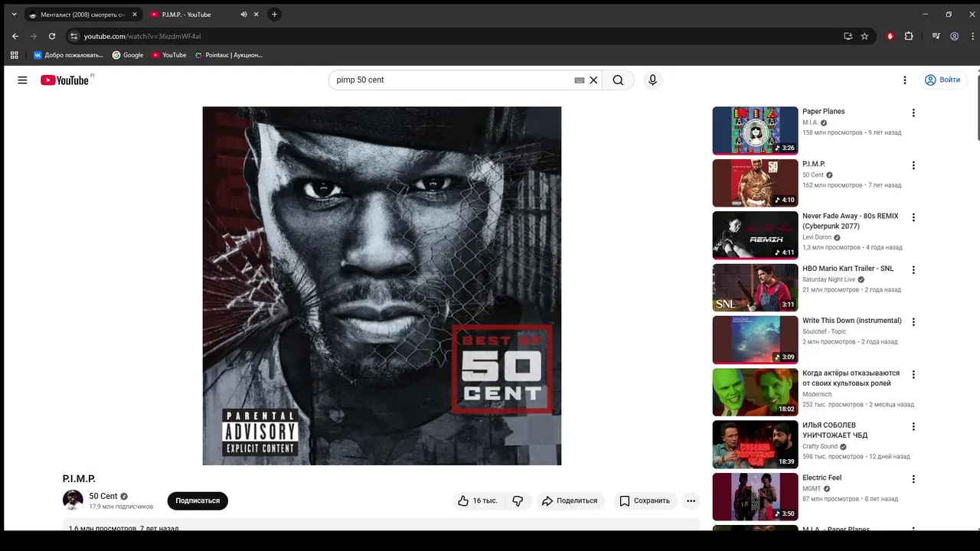Click the Сохранить save button
Screen dimensions: 980x551
click(x=644, y=500)
